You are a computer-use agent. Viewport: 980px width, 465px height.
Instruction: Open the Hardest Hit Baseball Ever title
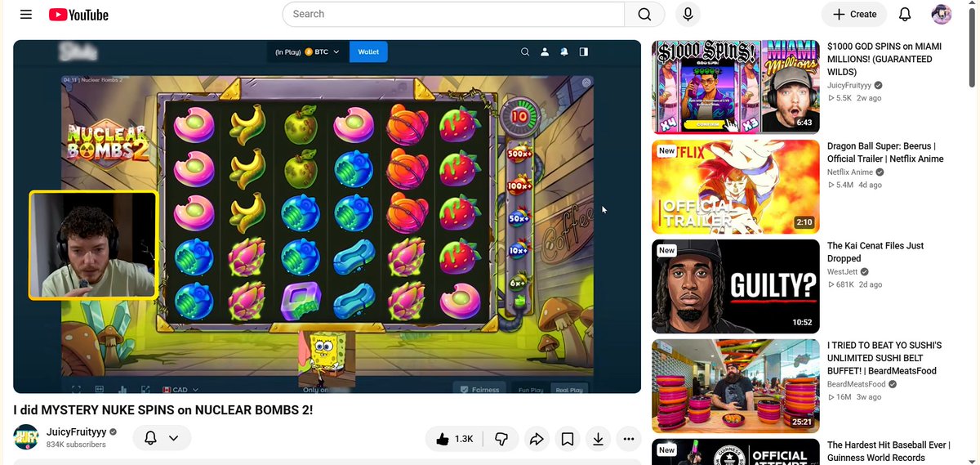[x=889, y=451]
